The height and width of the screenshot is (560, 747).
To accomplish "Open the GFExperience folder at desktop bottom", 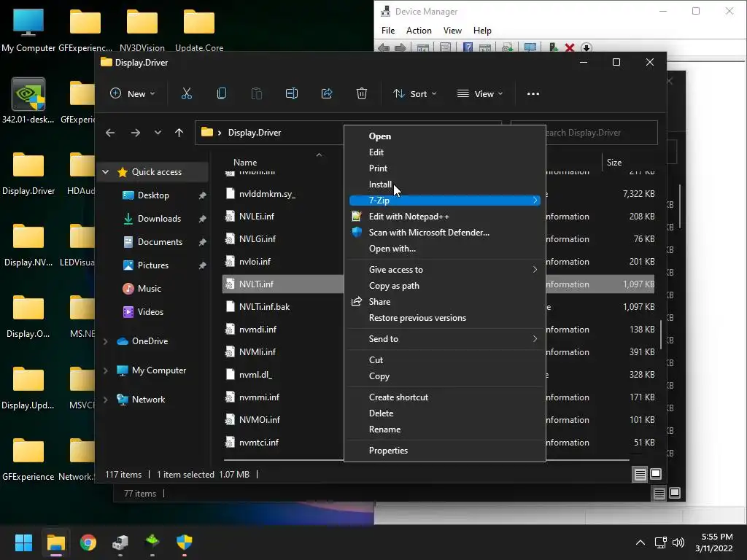I will (28, 459).
